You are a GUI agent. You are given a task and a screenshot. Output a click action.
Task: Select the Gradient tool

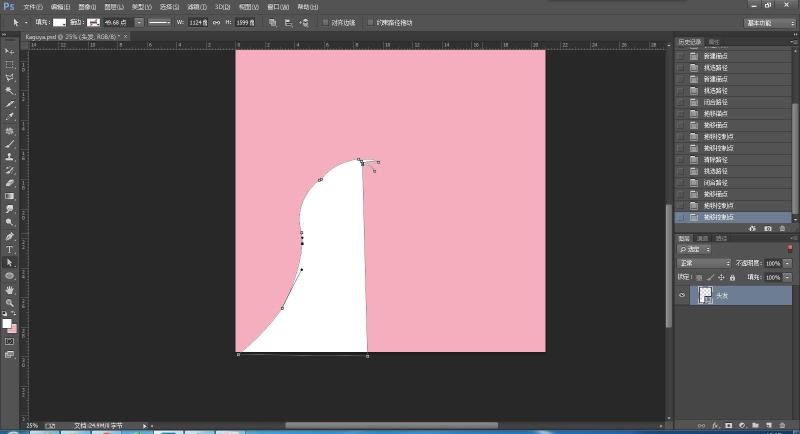coord(9,196)
